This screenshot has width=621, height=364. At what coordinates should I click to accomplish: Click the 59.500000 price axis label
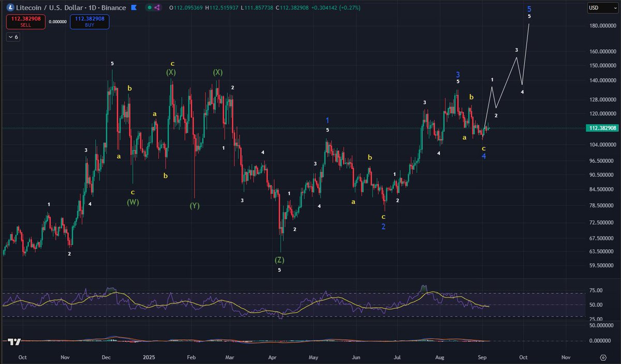coord(602,265)
